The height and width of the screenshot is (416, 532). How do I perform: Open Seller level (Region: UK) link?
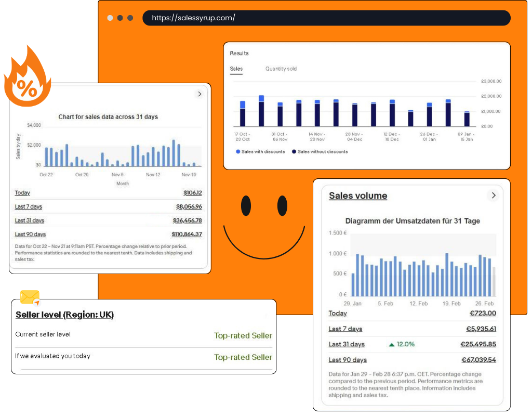click(x=64, y=315)
